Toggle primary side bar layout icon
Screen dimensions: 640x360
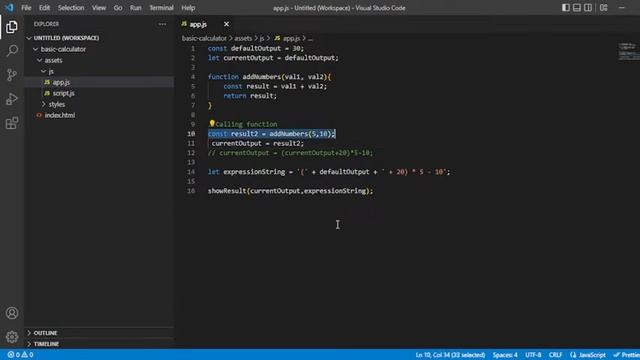pyautogui.click(x=566, y=7)
